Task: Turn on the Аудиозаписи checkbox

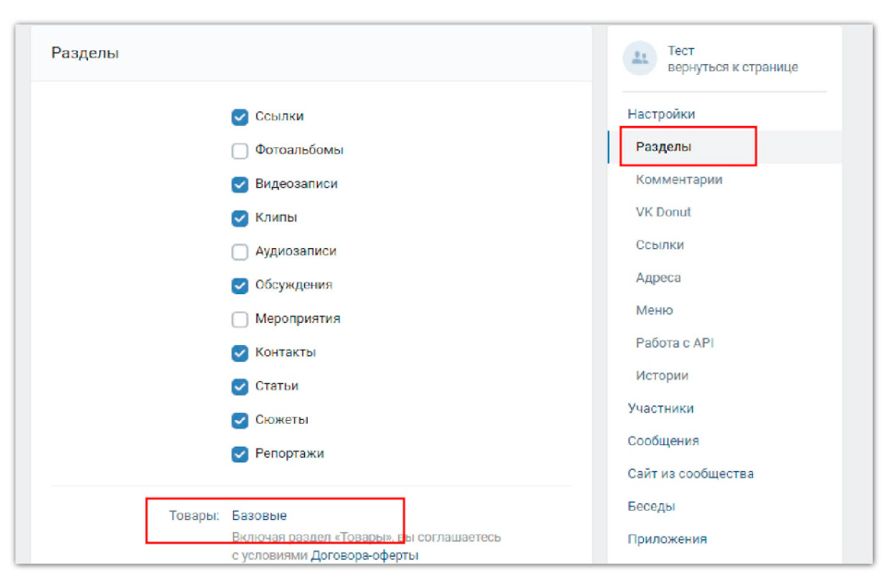Action: pyautogui.click(x=240, y=251)
